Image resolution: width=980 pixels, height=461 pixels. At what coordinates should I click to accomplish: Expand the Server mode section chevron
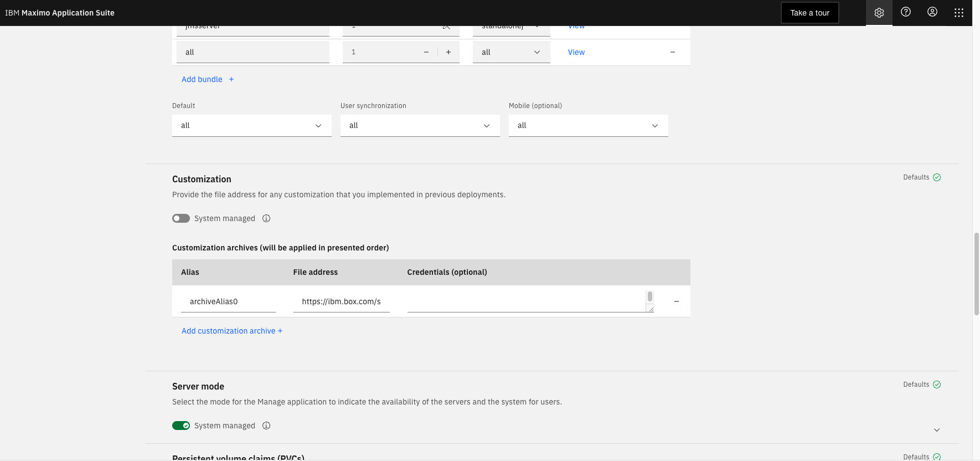pos(936,430)
